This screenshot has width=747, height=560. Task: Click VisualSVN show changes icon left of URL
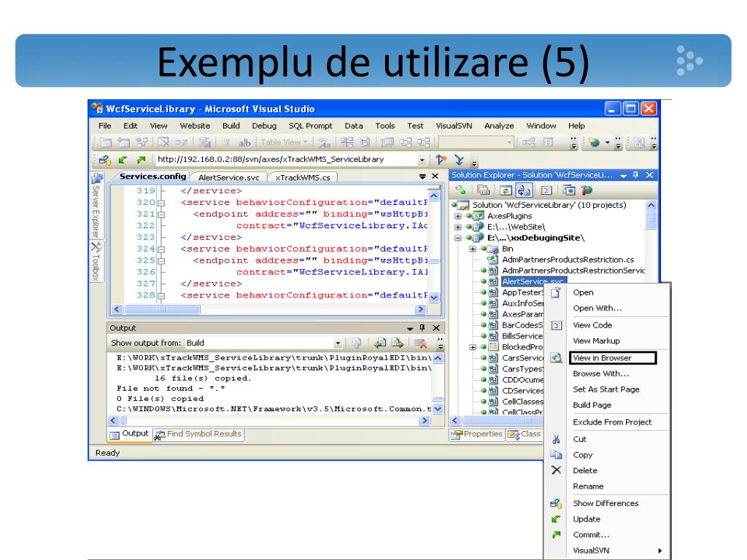click(x=105, y=160)
